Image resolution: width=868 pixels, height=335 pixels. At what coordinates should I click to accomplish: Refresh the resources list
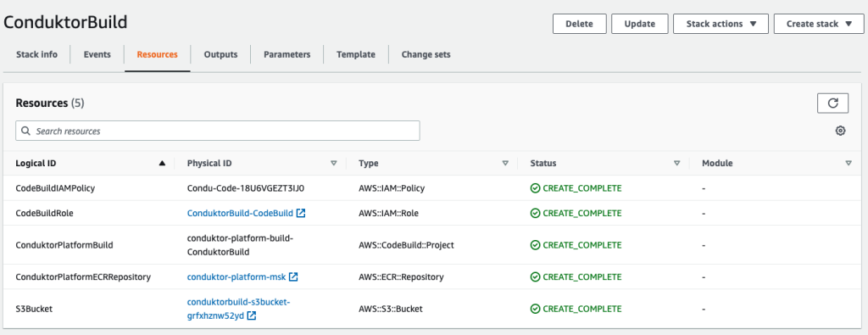[x=832, y=103]
